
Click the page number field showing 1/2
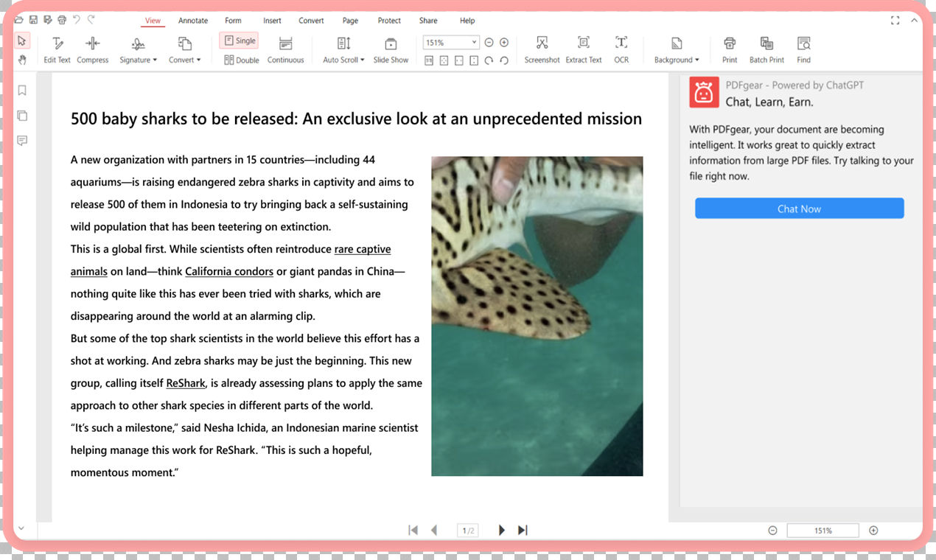(x=467, y=531)
